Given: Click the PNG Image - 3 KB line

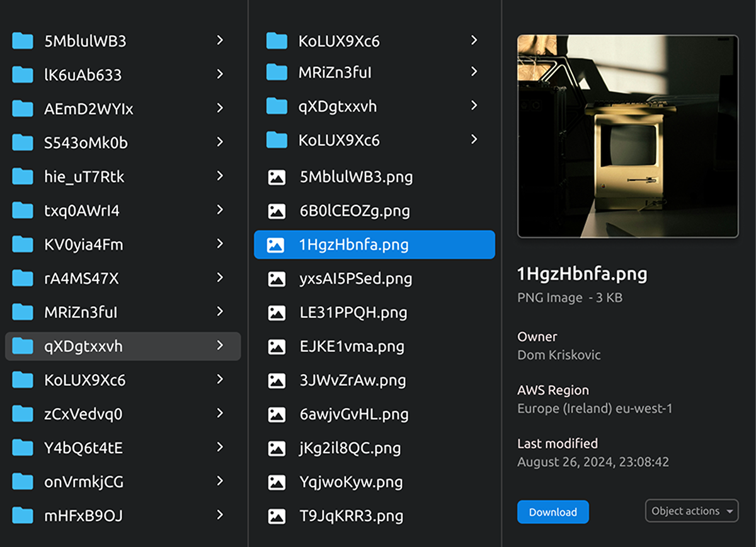Looking at the screenshot, I should tap(570, 298).
